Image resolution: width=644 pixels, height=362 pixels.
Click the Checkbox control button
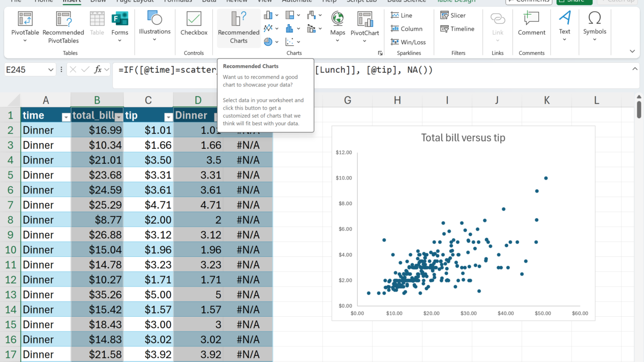point(194,25)
